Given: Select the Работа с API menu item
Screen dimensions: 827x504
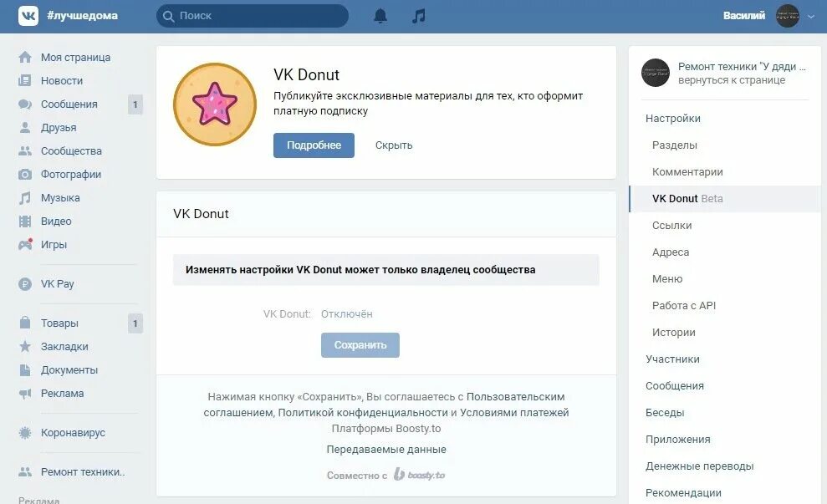Looking at the screenshot, I should (x=683, y=306).
